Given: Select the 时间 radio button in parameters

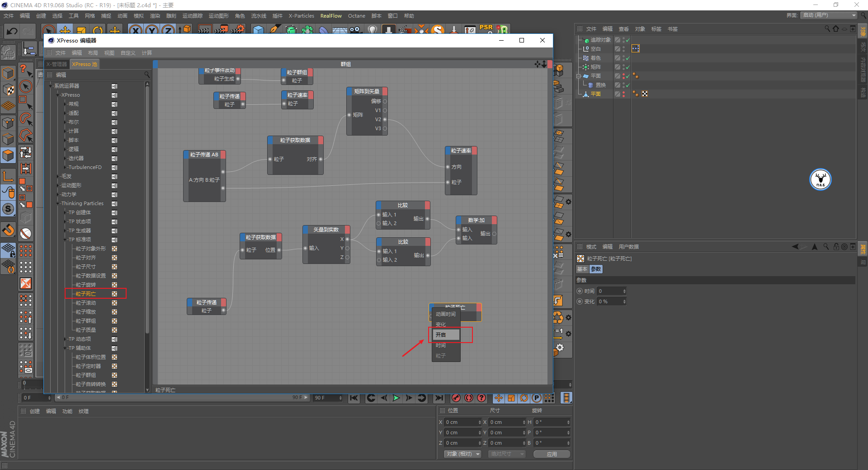Looking at the screenshot, I should click(580, 291).
